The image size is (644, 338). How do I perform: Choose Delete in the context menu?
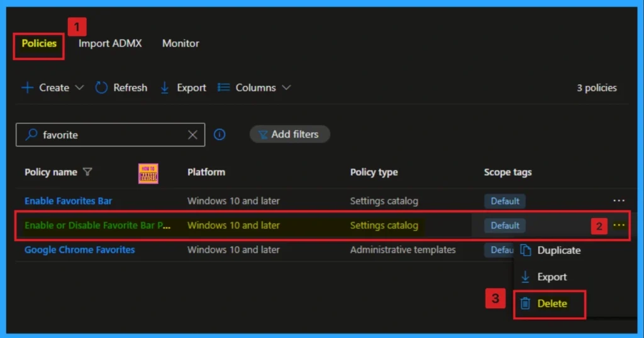pyautogui.click(x=552, y=303)
